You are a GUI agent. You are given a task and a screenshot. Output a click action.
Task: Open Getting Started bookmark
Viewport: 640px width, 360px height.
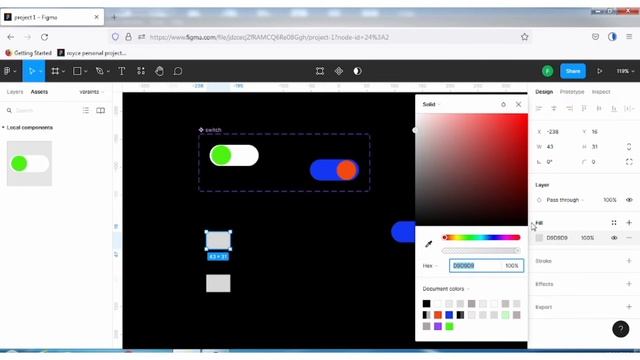tap(28, 53)
